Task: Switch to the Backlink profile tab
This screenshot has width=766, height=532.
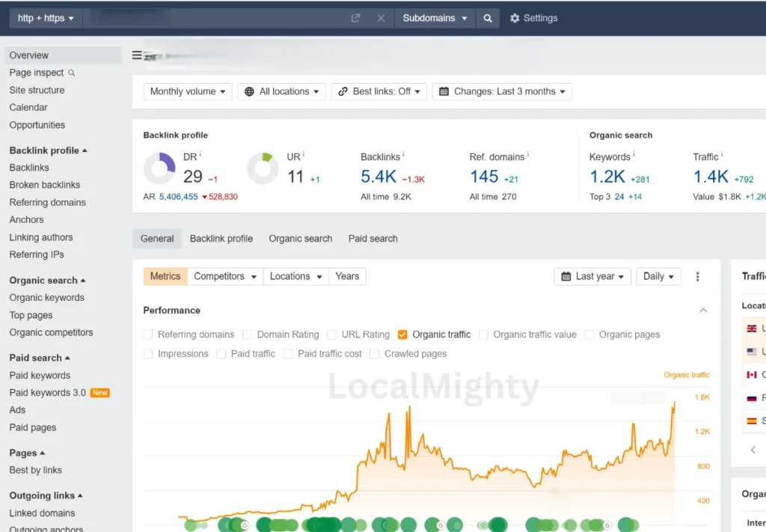Action: tap(221, 239)
